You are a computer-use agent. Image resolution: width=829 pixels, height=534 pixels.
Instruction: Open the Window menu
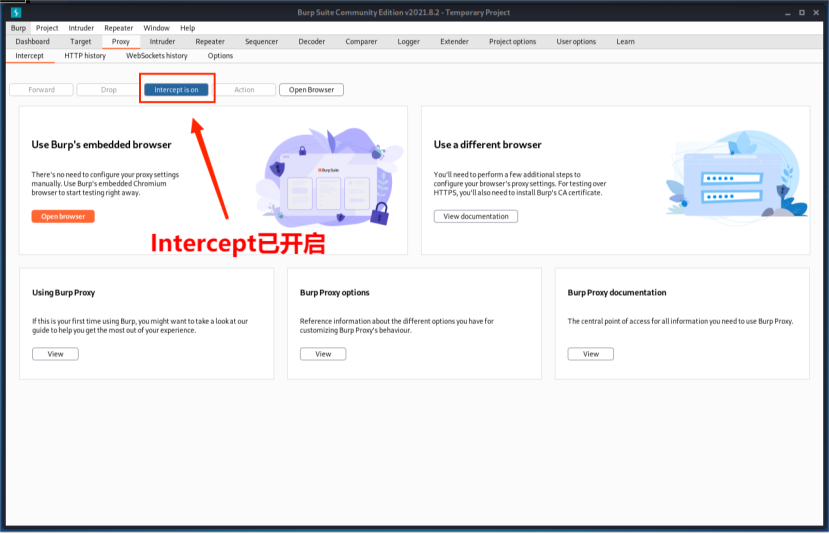click(156, 28)
